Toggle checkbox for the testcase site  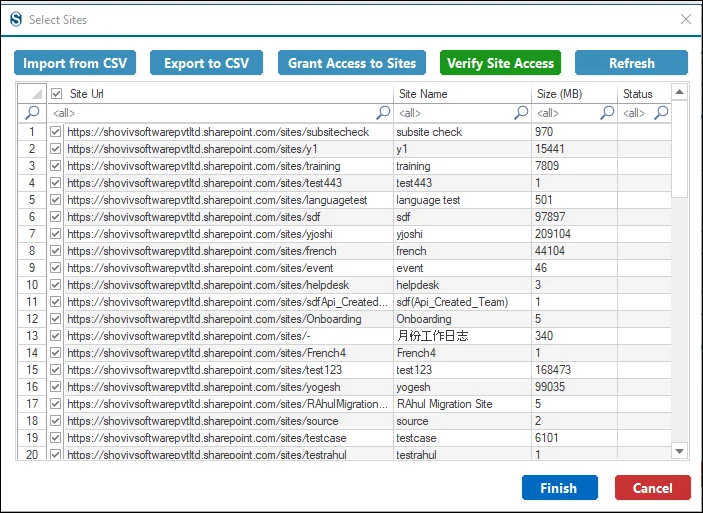click(55, 438)
